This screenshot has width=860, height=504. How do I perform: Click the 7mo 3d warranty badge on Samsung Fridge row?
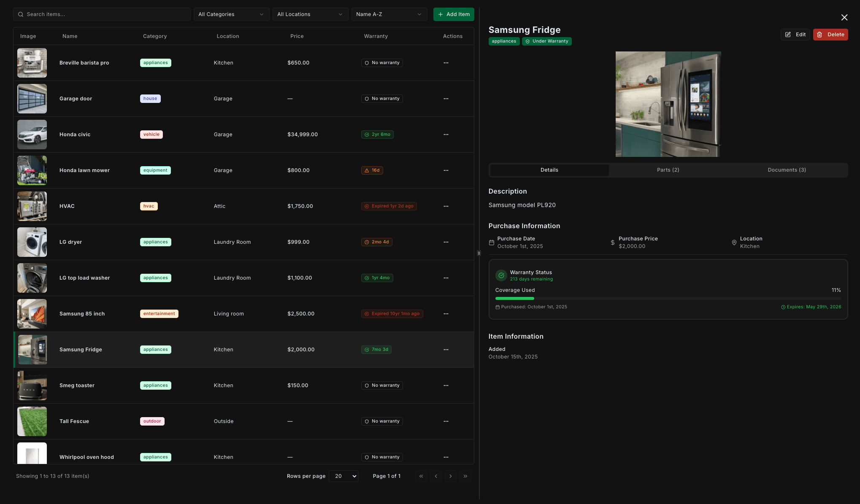(376, 349)
